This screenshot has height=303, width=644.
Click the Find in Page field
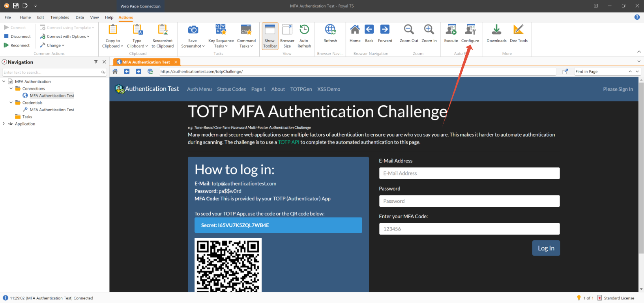click(601, 71)
